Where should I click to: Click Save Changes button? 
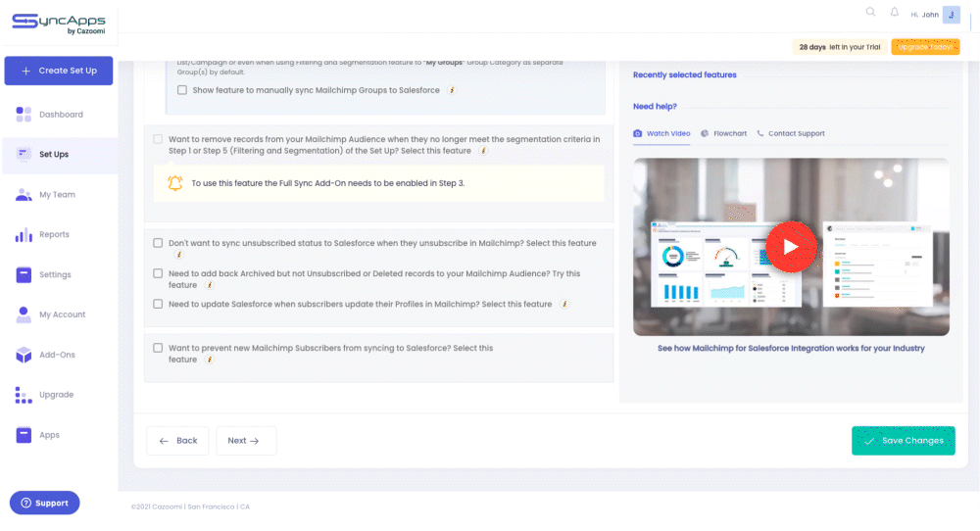pos(904,441)
